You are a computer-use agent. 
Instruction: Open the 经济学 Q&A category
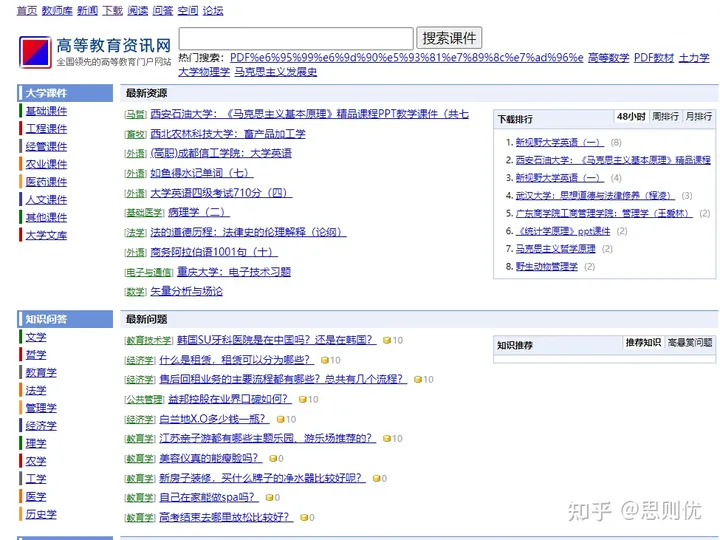tap(41, 426)
